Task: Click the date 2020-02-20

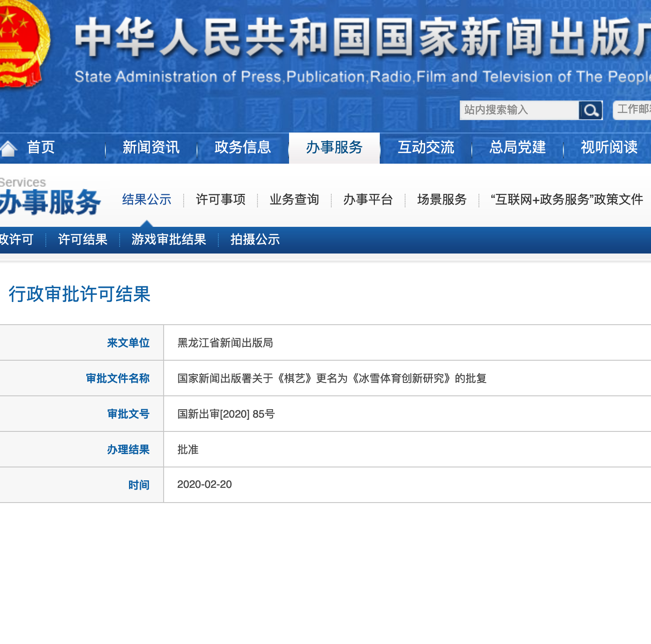Action: tap(205, 484)
